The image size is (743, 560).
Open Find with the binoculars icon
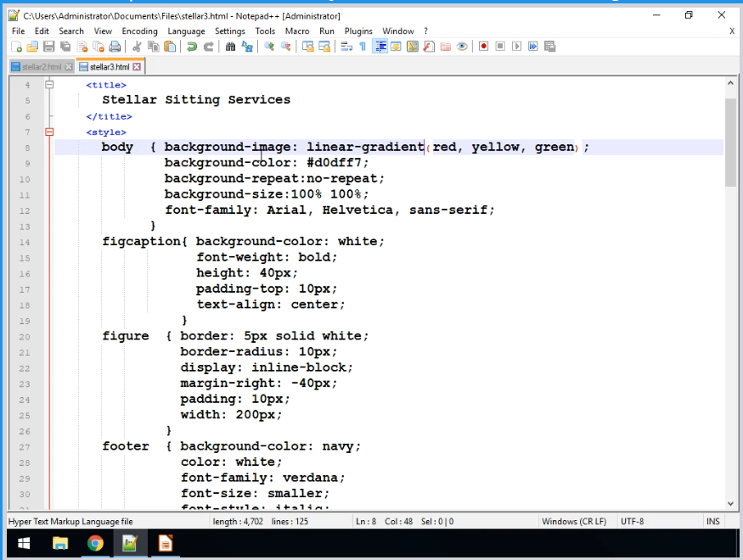tap(231, 47)
